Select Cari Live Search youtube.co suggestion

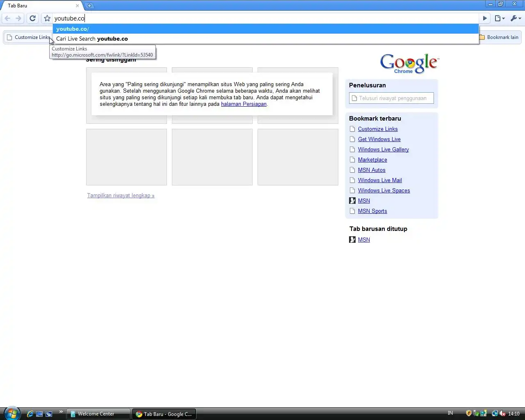tap(266, 39)
